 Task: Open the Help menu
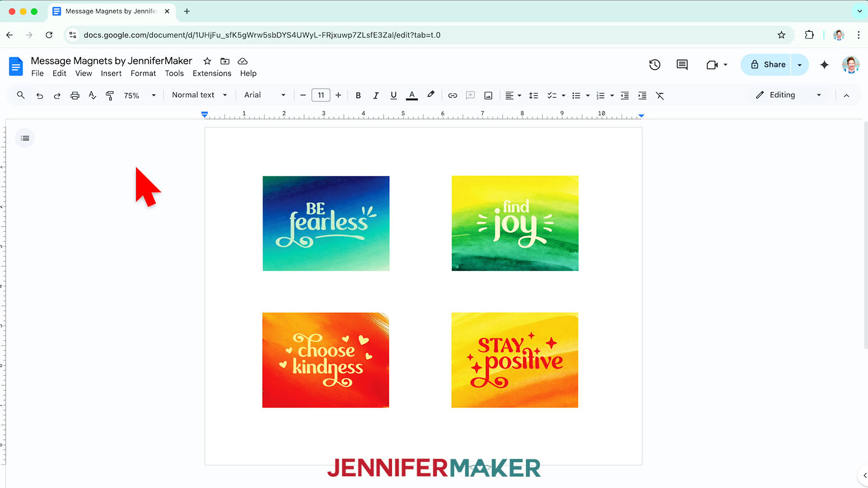click(248, 73)
